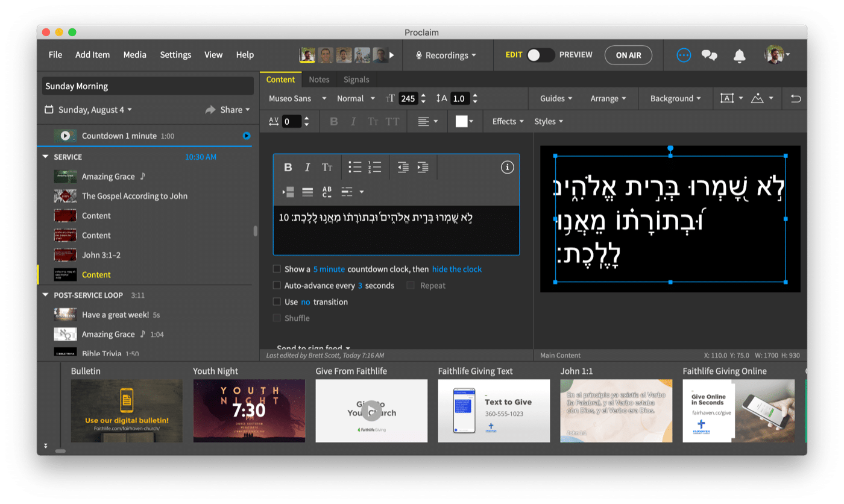Screen dimensions: 844x504
Task: Click the Sunday Morning title field
Action: coord(148,86)
